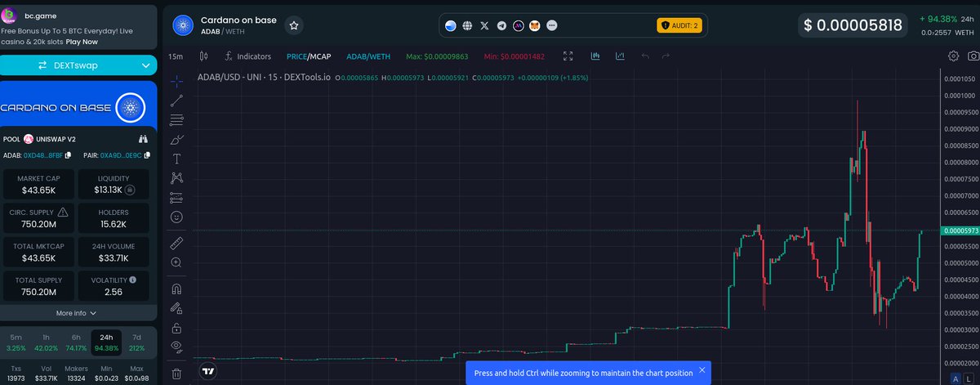This screenshot has width=980, height=385.
Task: Undo the last chart action
Action: coord(645,56)
